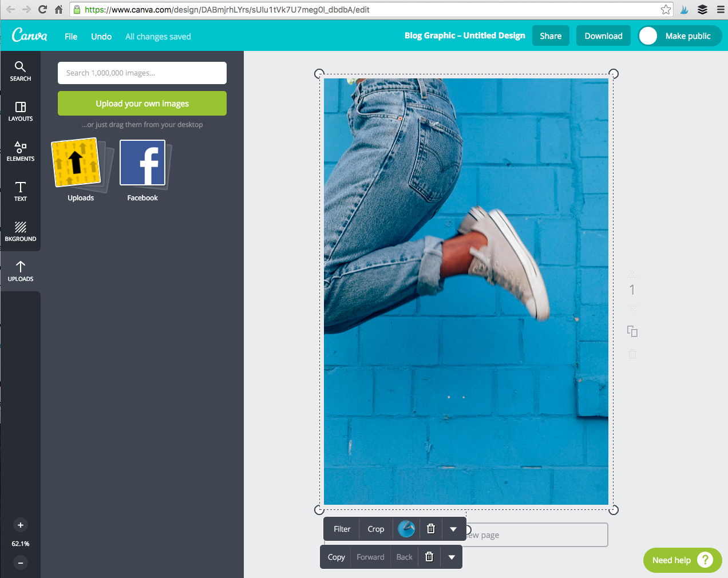
Task: Click the 62.1% zoom level text
Action: coord(21,544)
